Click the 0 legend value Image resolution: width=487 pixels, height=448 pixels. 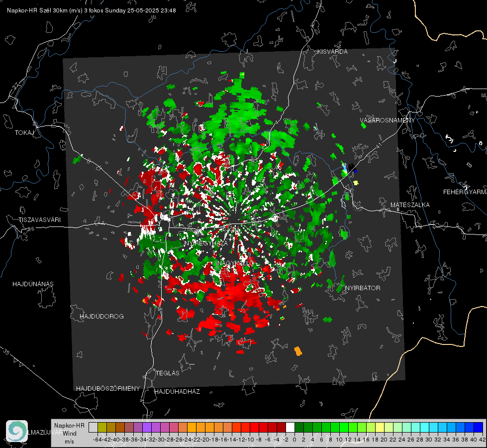(x=294, y=440)
